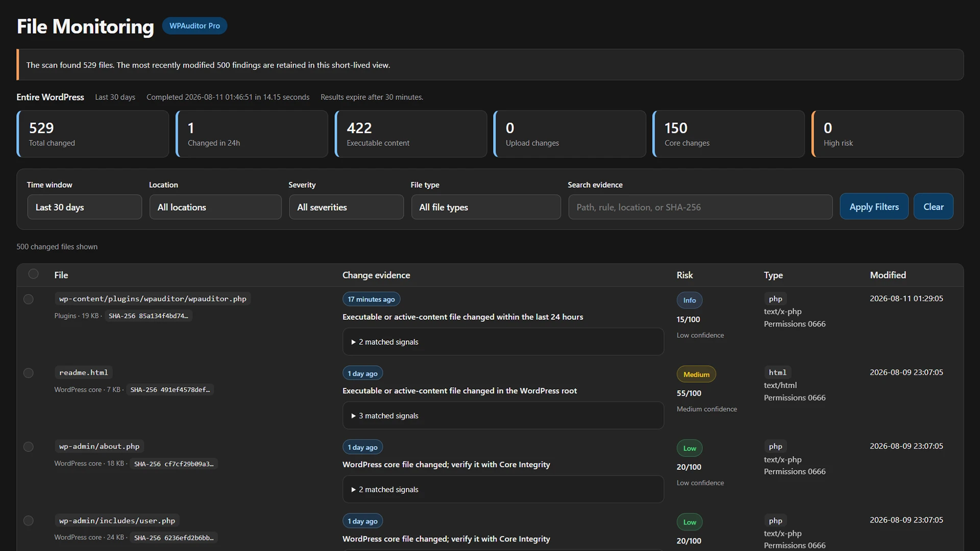Select the readme.html row checkbox
The height and width of the screenshot is (551, 980).
[x=29, y=373]
